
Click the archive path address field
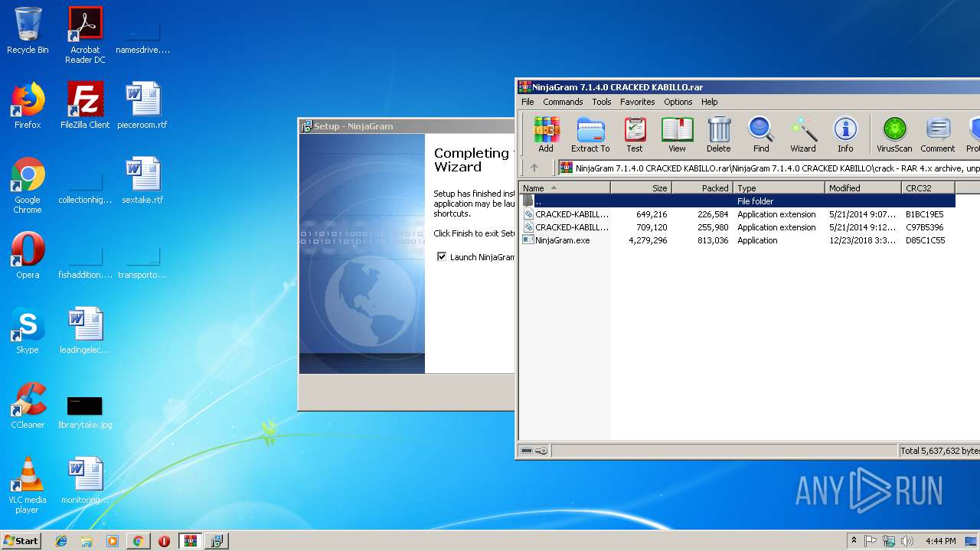[x=769, y=168]
